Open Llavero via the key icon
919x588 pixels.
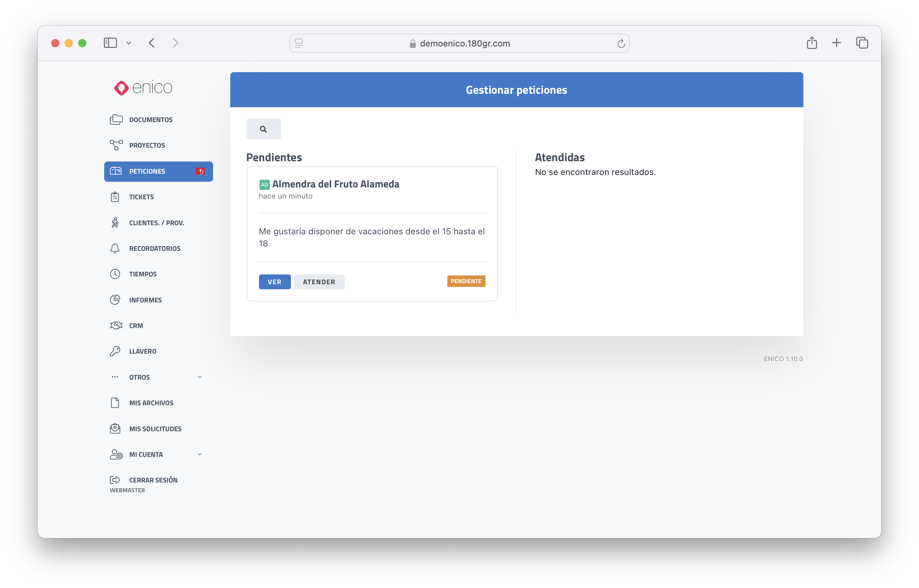[x=115, y=351]
